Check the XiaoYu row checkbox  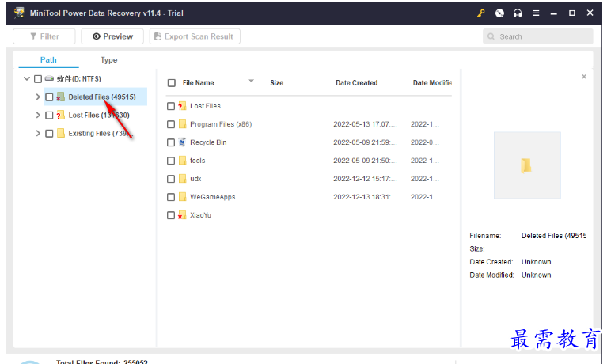pos(171,215)
